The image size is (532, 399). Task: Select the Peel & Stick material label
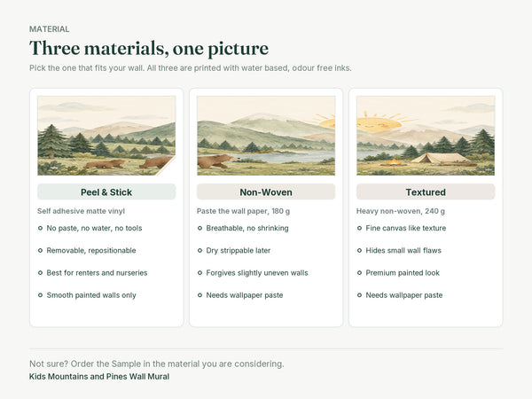point(106,192)
